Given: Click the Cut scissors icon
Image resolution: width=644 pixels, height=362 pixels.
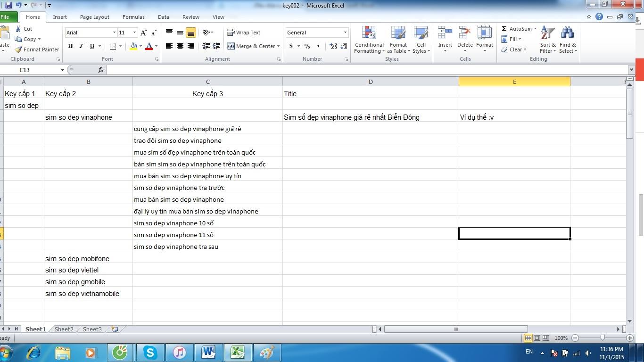Looking at the screenshot, I should (x=18, y=29).
